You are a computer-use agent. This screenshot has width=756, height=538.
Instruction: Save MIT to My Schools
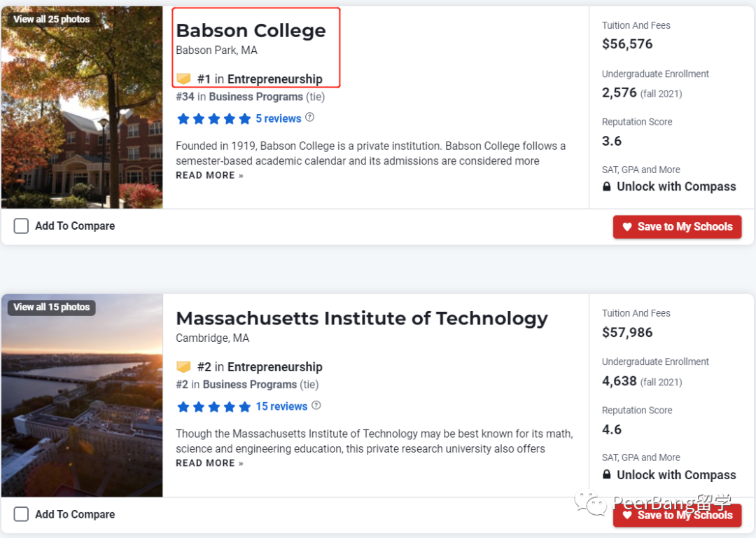coord(677,515)
